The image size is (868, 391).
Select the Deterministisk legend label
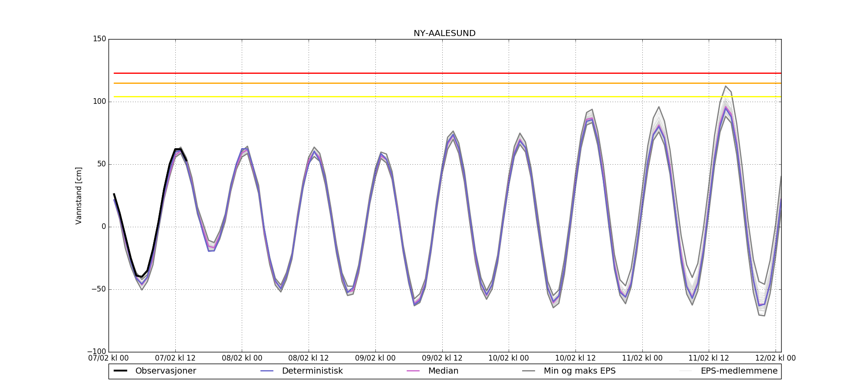pos(312,371)
